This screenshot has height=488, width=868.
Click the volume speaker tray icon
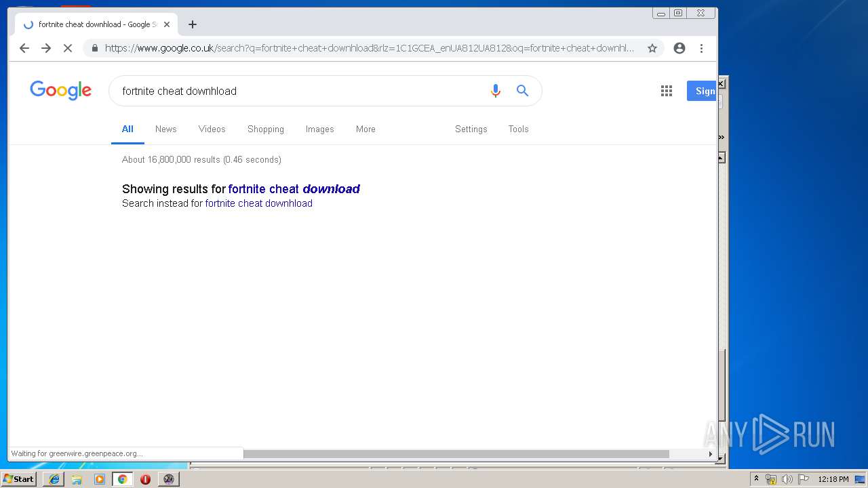pos(787,479)
